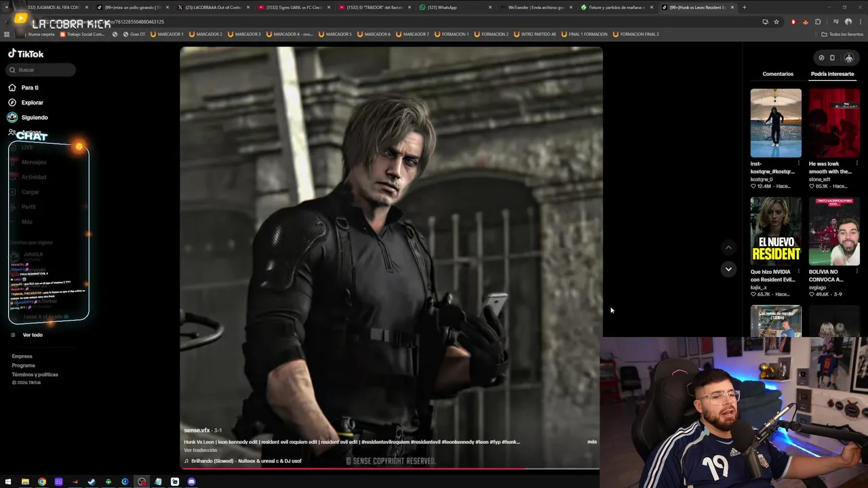The image size is (868, 488).
Task: Open Términos y políticas link
Action: 35,374
